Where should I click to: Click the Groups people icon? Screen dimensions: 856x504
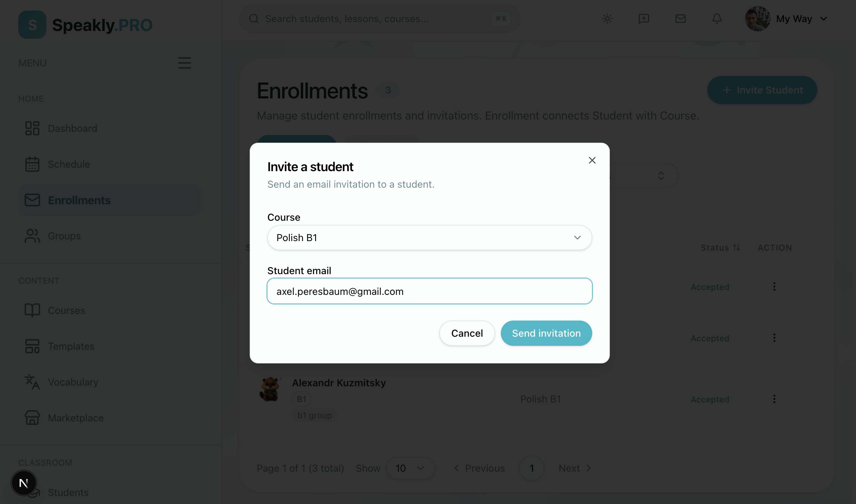coord(32,236)
